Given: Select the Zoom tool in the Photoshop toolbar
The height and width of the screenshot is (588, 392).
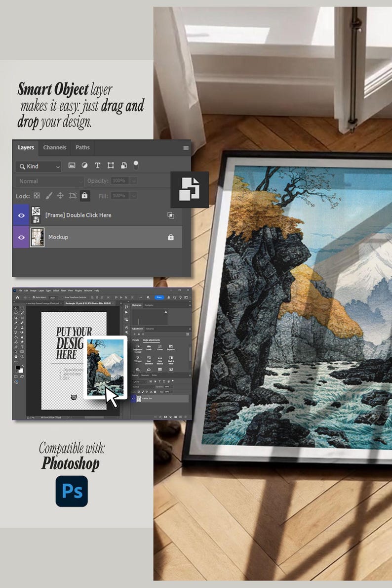Looking at the screenshot, I should (22, 357).
